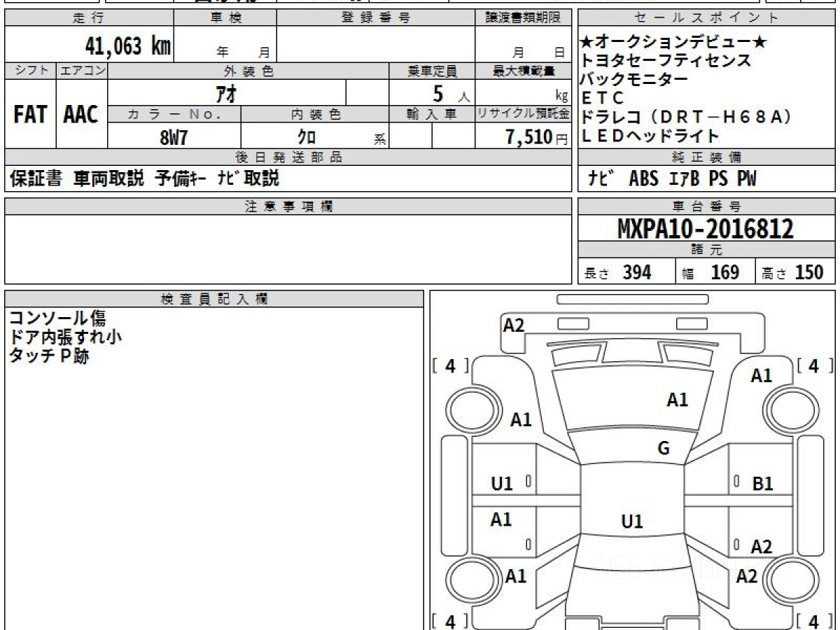Click the U1 mark on the left front door
Viewport: 840px width, 630px height.
[x=502, y=484]
